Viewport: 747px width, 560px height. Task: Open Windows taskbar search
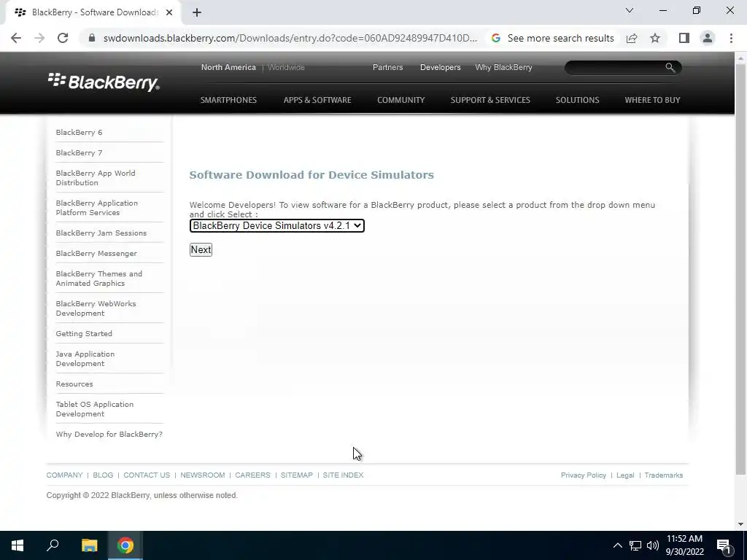point(53,545)
